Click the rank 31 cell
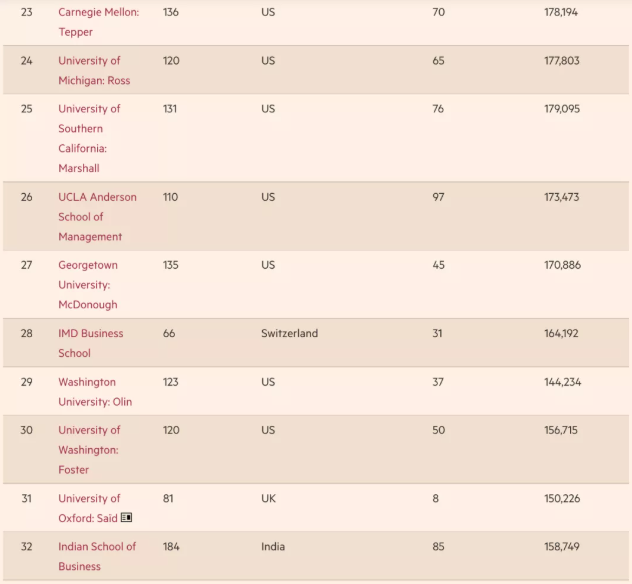Viewport: 632px width, 584px height. point(27,498)
